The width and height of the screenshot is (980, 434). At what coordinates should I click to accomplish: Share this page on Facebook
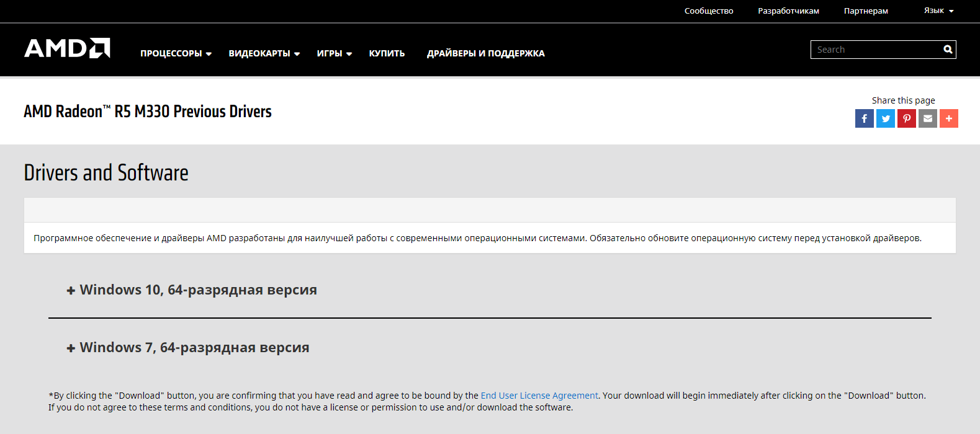[864, 118]
